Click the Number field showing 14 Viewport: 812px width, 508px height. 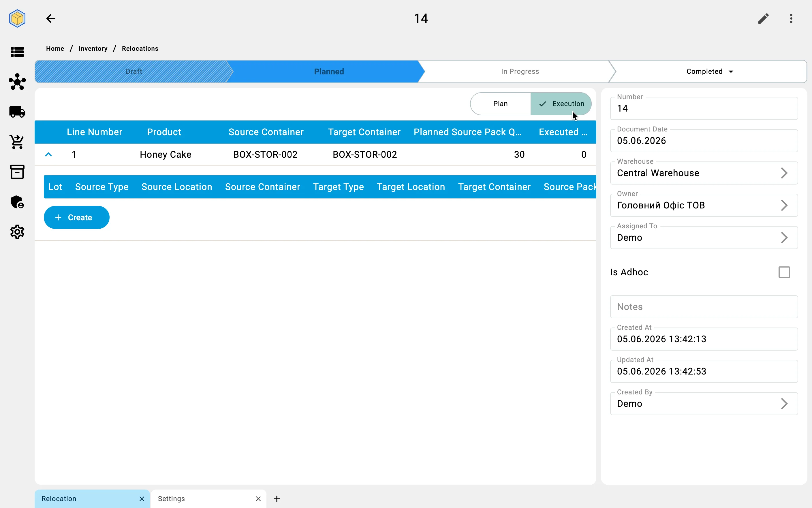704,108
